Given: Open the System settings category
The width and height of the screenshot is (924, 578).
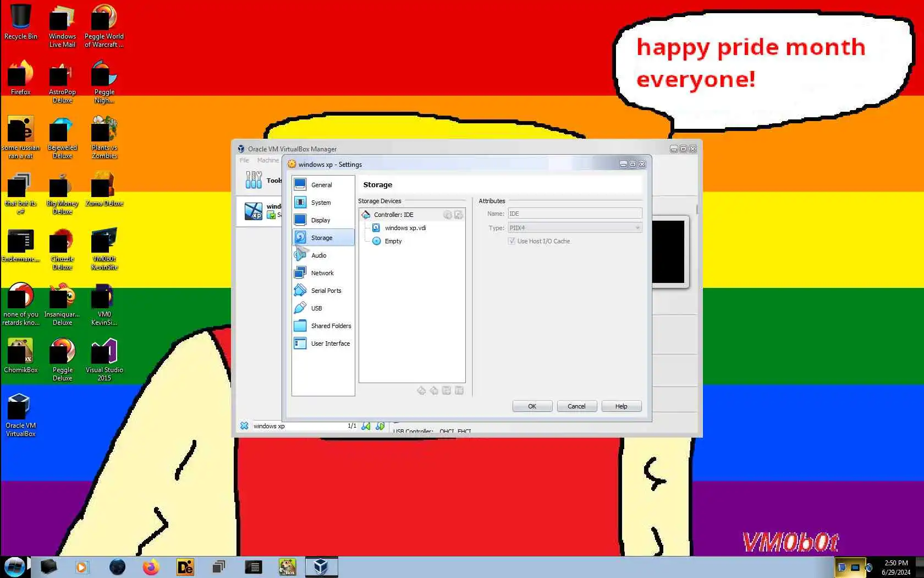Looking at the screenshot, I should 323,203.
